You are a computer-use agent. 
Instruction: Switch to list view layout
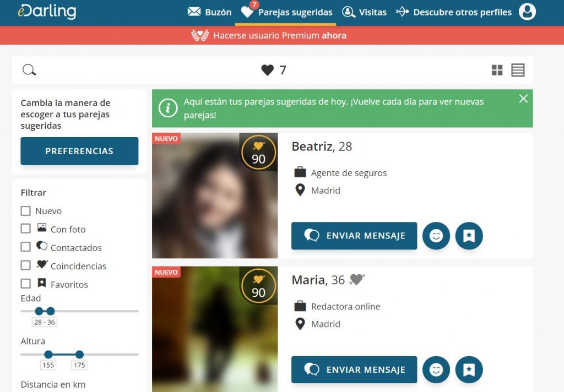(518, 70)
